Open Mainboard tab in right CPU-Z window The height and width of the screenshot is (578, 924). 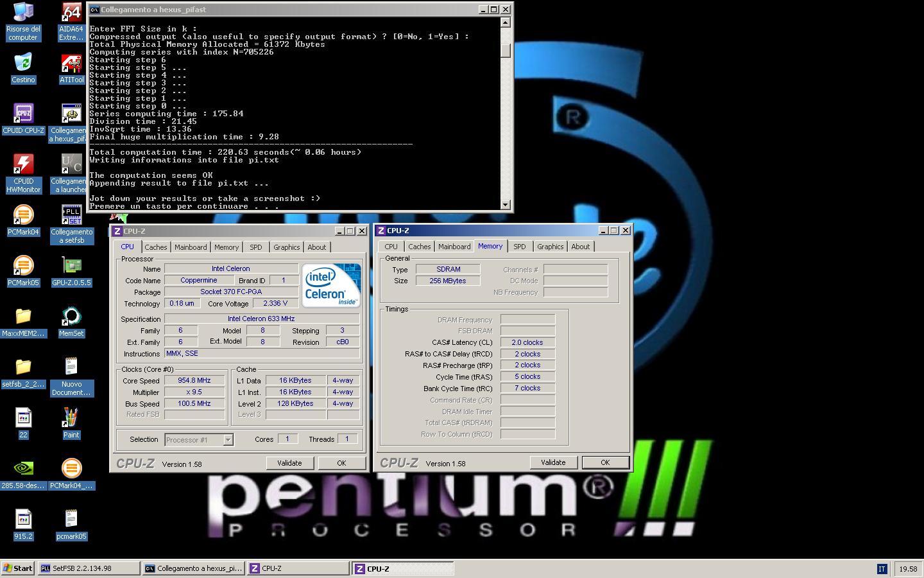(454, 247)
